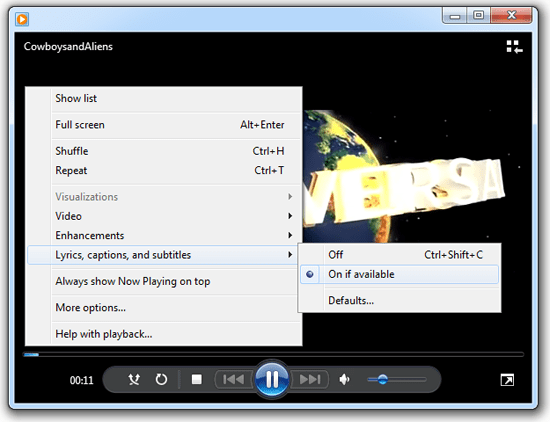Click the Universal globe video frame
Viewport: 550px width, 422px height.
[403, 175]
